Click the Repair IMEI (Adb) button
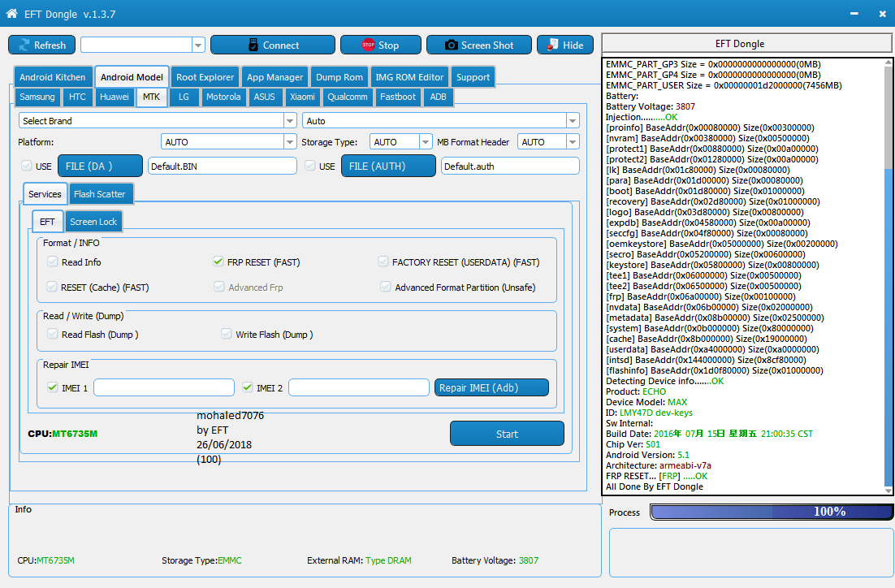This screenshot has width=895, height=588. click(491, 387)
